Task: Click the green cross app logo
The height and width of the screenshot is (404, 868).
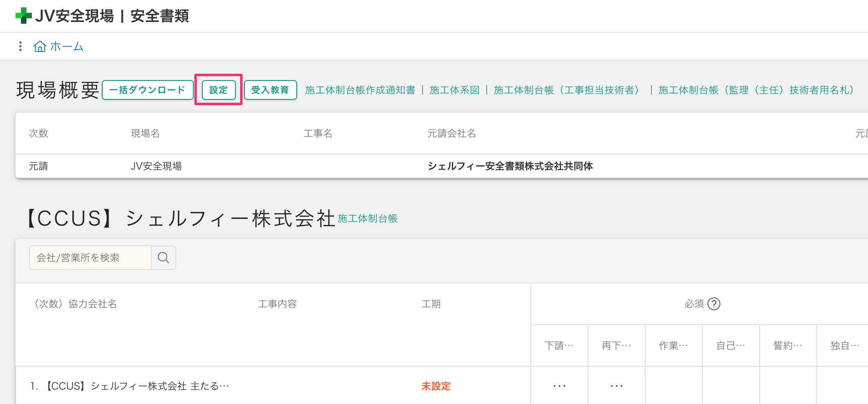Action: 24,16
